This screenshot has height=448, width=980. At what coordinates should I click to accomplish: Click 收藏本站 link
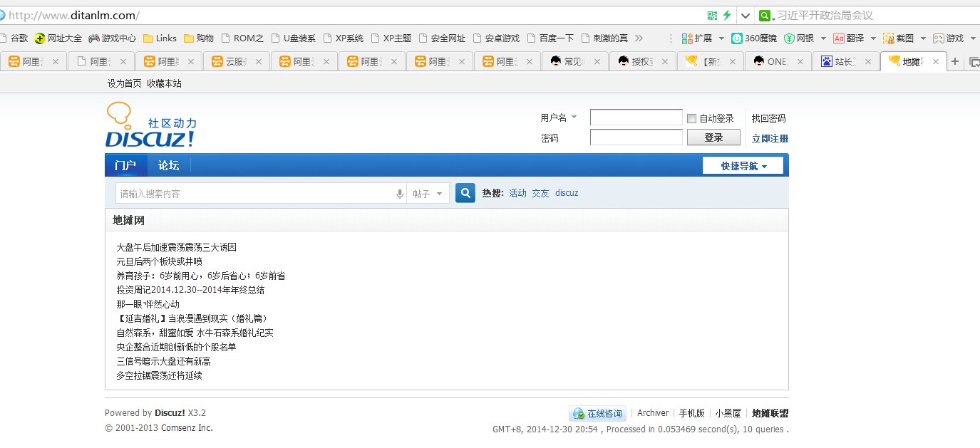[164, 83]
